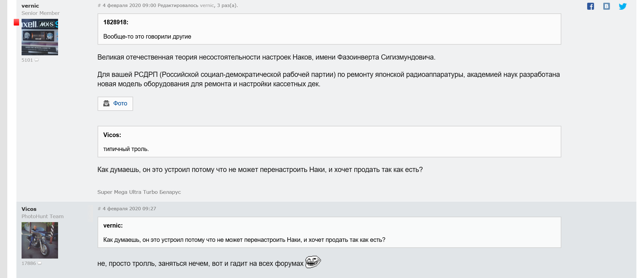Click vernic's signature Super Mega Ultra Turbo Беларус
The image size is (644, 278).
[139, 192]
